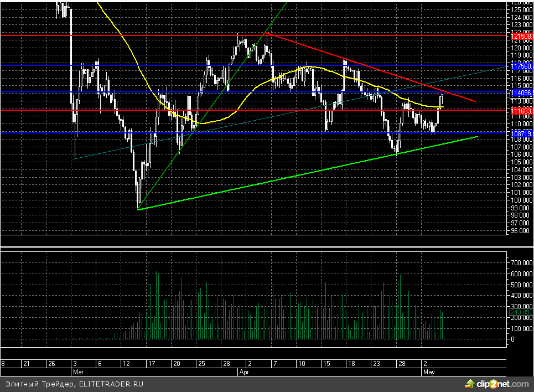This screenshot has height=392, width=534.
Task: Click the 125 000 price axis label
Action: 521,9
